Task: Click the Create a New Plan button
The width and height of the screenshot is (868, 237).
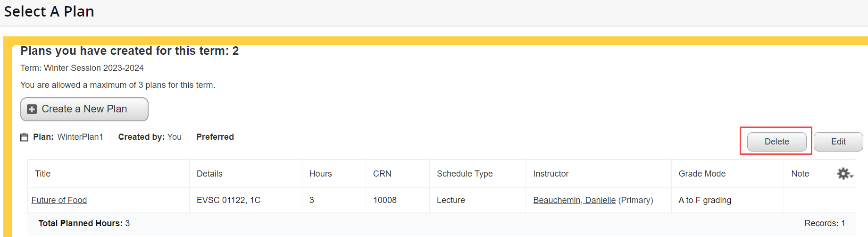Action: point(84,109)
